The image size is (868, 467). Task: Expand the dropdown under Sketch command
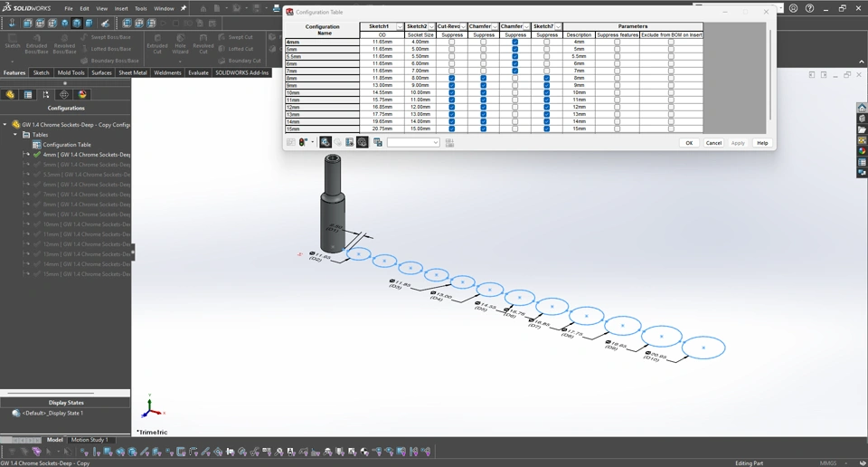click(12, 61)
